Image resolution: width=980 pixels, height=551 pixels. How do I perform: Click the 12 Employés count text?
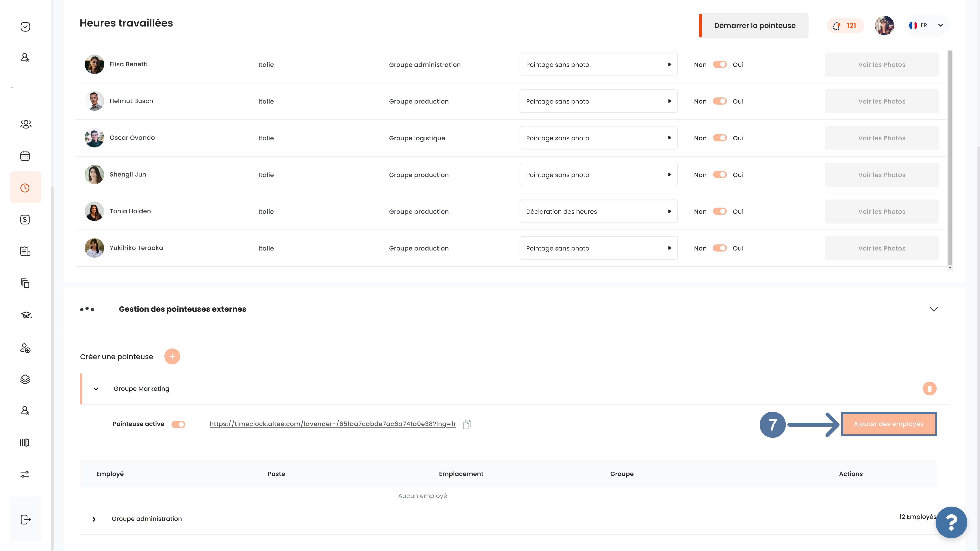point(918,517)
